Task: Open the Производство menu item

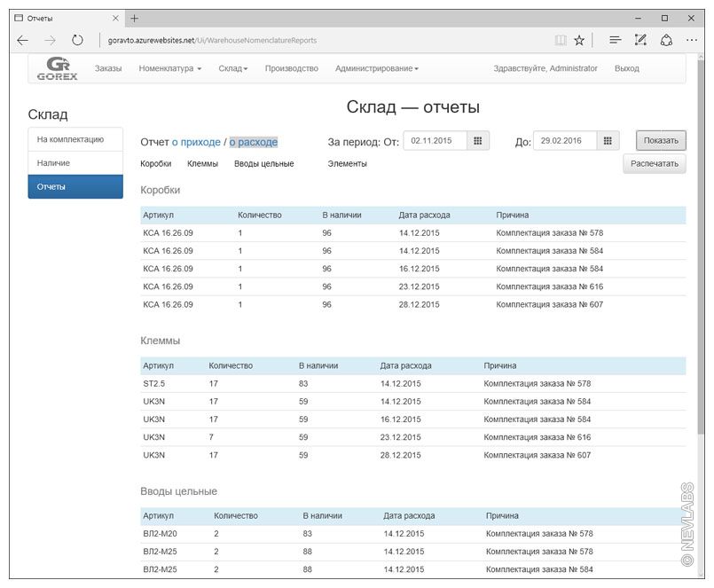Action: pos(291,68)
